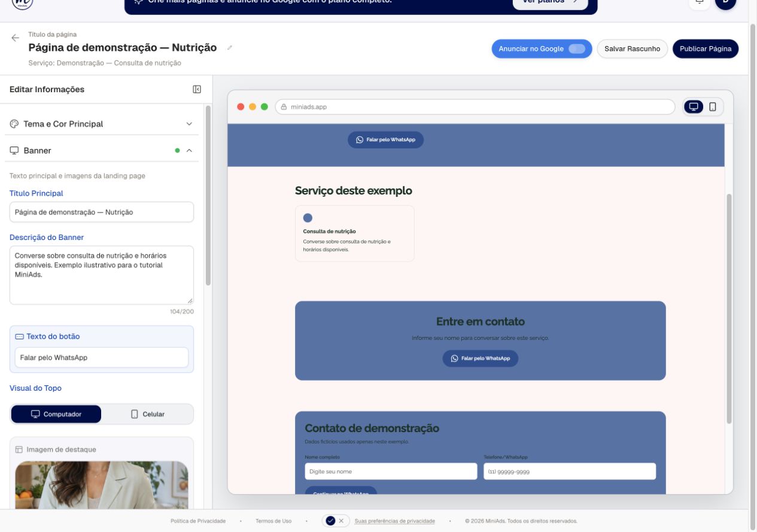Open the Termos de Uso link
The image size is (757, 532).
pyautogui.click(x=273, y=521)
